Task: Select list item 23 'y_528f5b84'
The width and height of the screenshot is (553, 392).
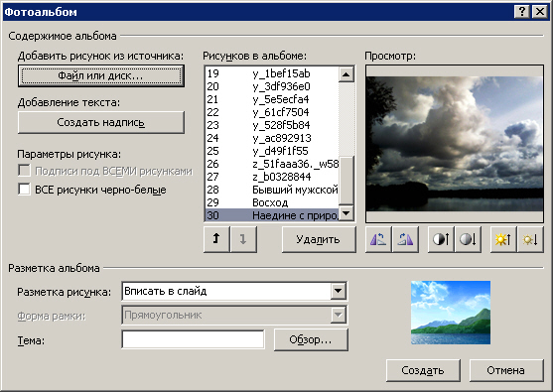Action: click(272, 125)
